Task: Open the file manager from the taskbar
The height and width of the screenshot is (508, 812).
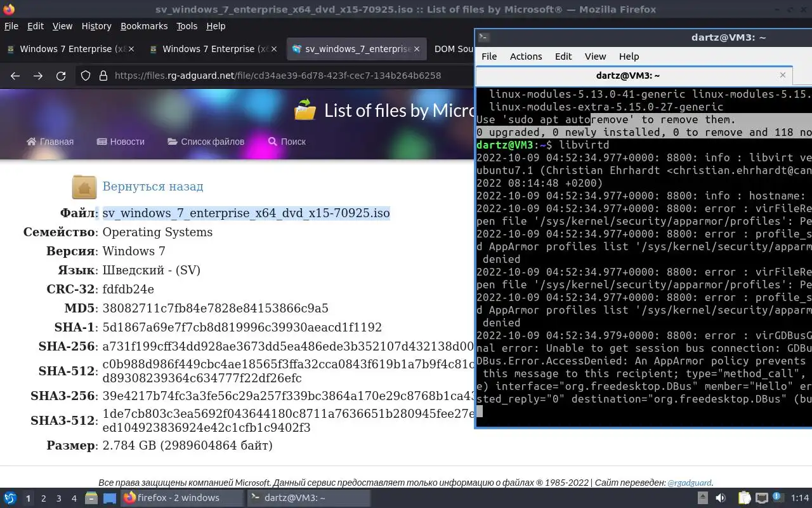Action: (x=91, y=498)
